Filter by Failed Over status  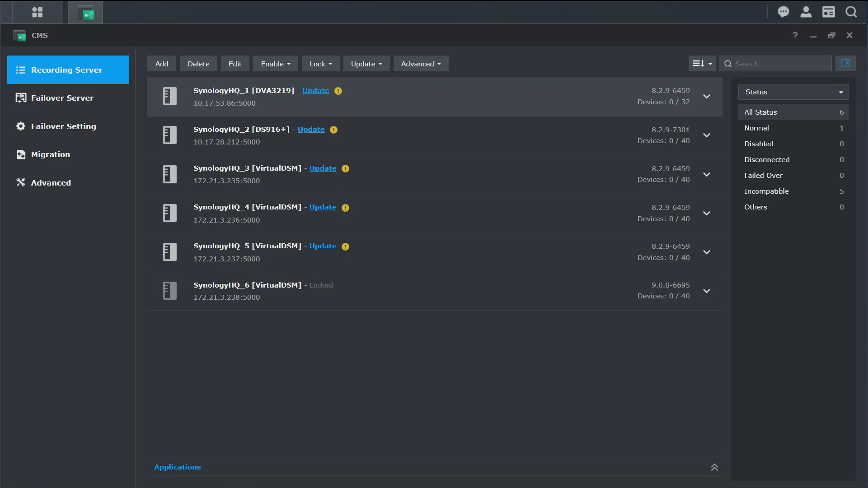pyautogui.click(x=793, y=175)
